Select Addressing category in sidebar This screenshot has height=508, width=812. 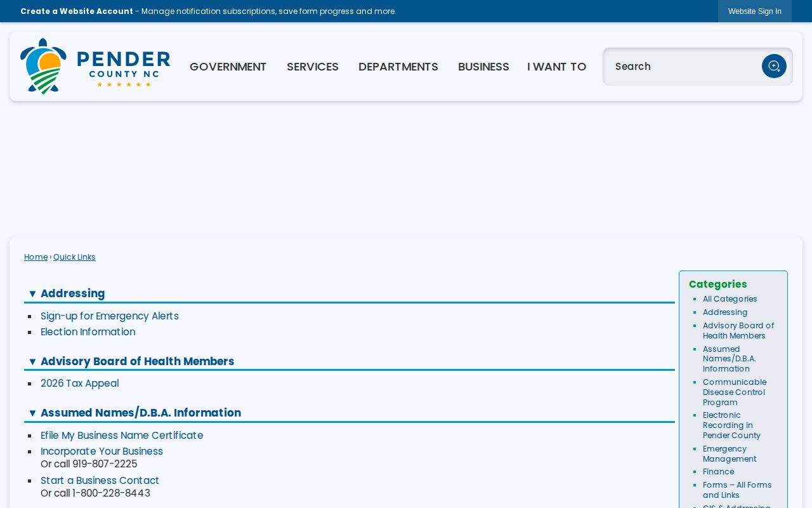[x=725, y=312]
